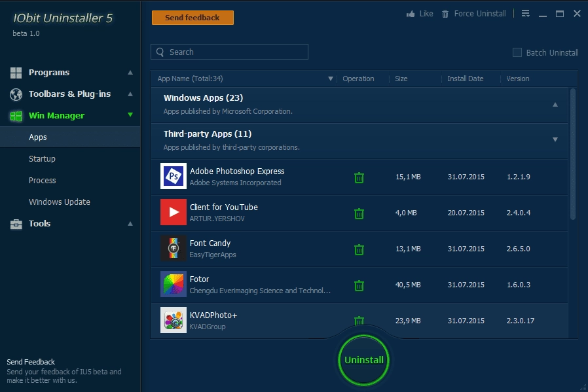Click trash icon for Font Candy

click(x=359, y=249)
